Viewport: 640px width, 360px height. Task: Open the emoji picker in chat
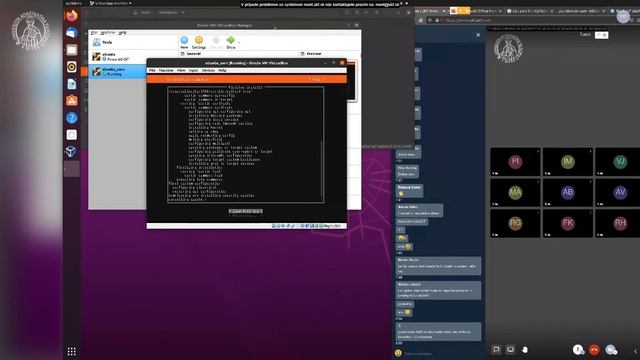coord(398,353)
